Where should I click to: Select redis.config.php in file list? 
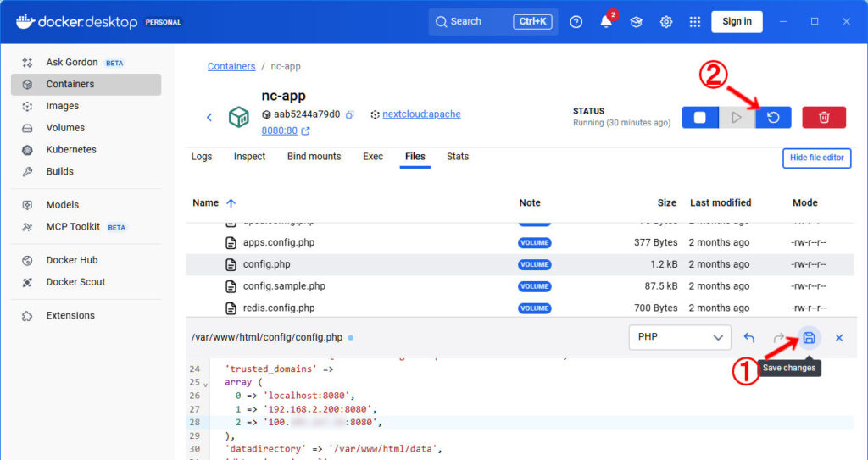pyautogui.click(x=278, y=308)
